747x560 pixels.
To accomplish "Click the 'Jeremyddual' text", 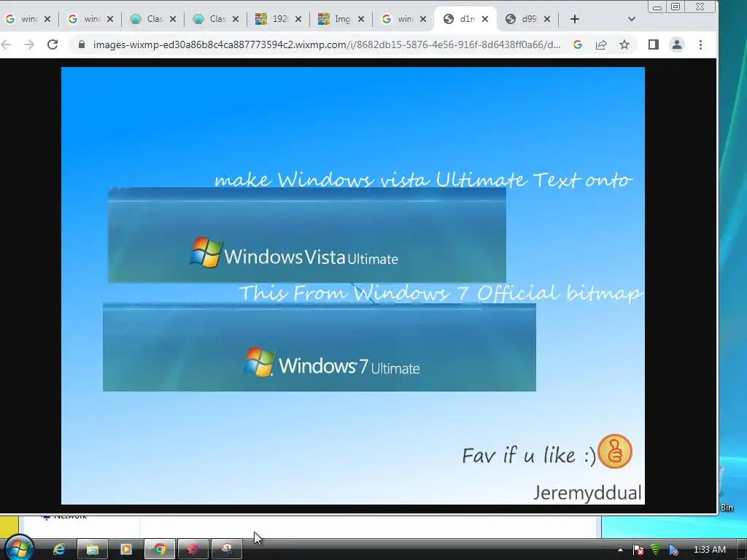I will pyautogui.click(x=587, y=492).
